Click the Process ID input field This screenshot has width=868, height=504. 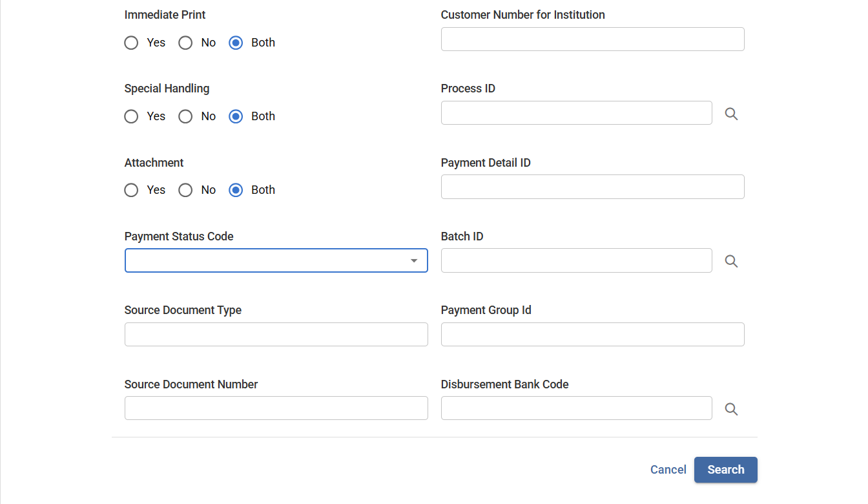tap(576, 112)
